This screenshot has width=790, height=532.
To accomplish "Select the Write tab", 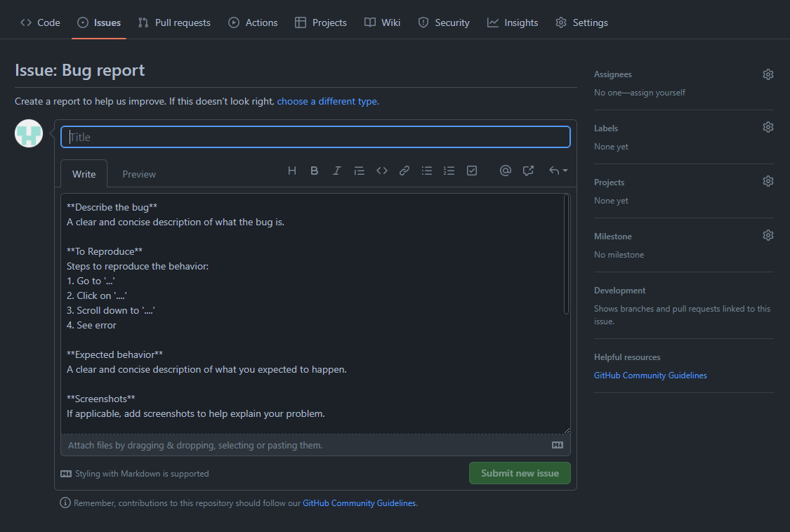I will pyautogui.click(x=84, y=174).
